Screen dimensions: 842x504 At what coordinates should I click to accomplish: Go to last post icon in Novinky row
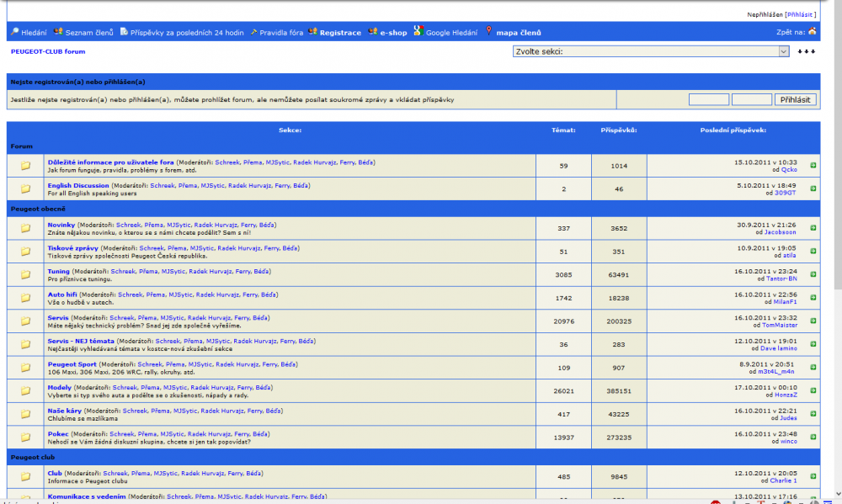(x=813, y=228)
